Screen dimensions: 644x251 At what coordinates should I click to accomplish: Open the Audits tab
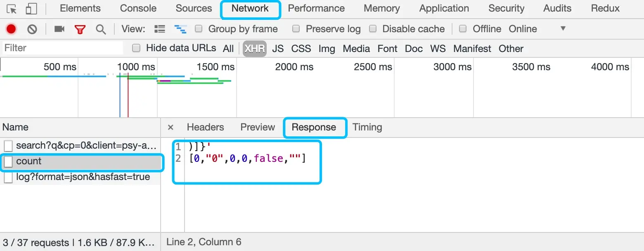tap(557, 8)
